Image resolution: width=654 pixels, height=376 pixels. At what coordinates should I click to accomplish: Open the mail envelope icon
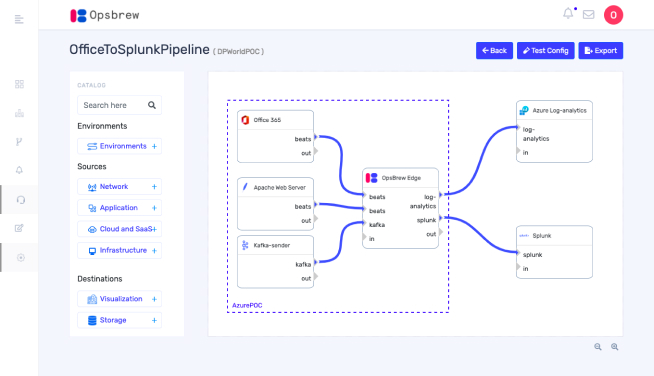(x=589, y=15)
